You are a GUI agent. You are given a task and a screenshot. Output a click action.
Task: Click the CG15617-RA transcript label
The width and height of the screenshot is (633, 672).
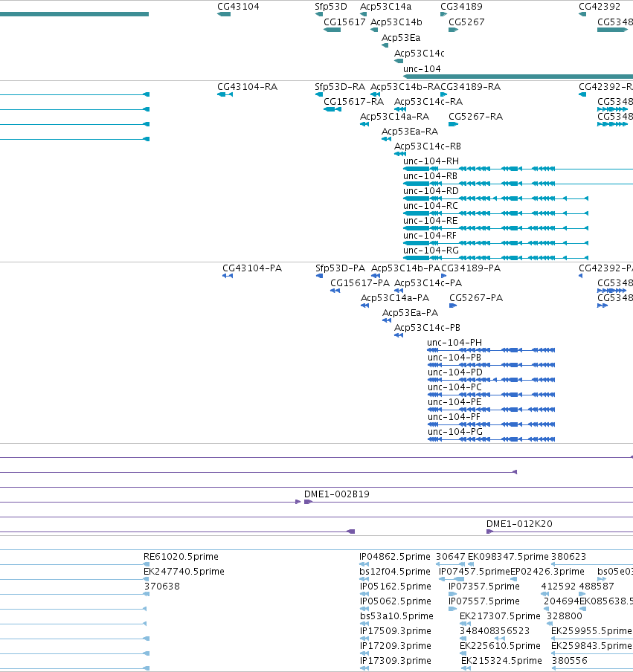[x=354, y=102]
